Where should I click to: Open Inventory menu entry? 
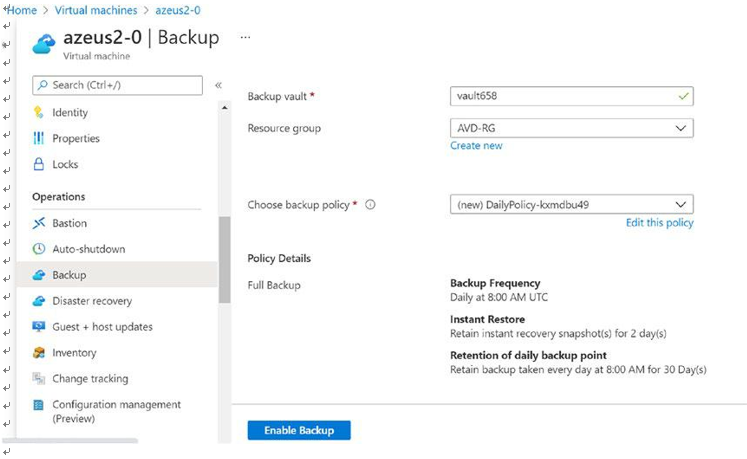[x=74, y=353]
